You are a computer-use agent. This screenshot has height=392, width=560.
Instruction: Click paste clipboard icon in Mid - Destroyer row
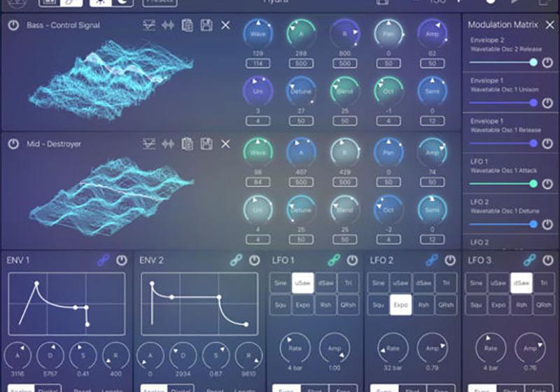click(187, 144)
